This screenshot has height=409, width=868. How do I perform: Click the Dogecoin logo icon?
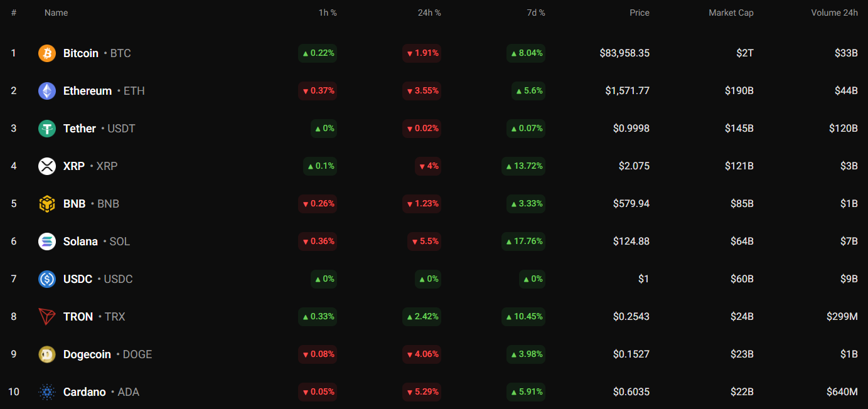tap(47, 354)
